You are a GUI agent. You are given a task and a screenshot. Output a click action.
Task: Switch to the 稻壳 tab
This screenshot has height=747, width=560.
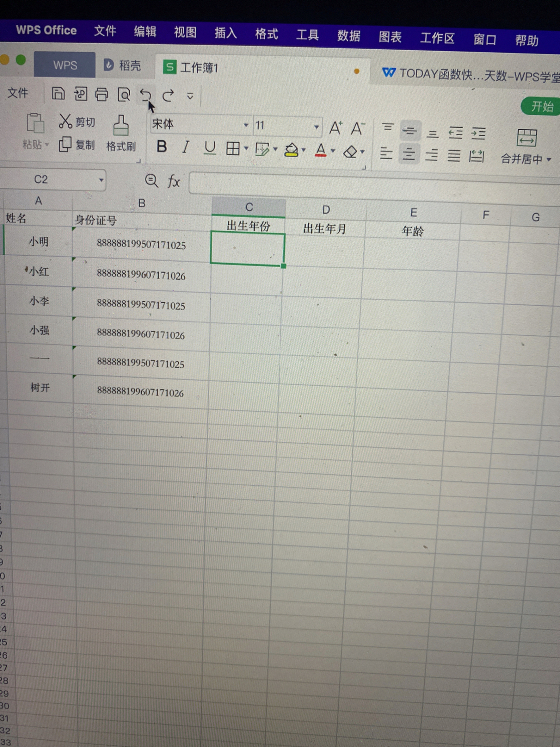[122, 65]
